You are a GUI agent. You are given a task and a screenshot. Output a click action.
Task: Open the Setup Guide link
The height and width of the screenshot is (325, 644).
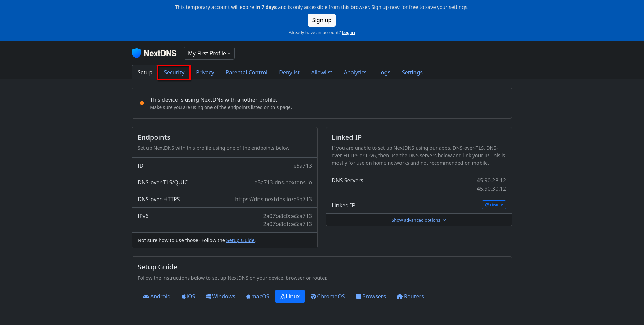coord(240,240)
